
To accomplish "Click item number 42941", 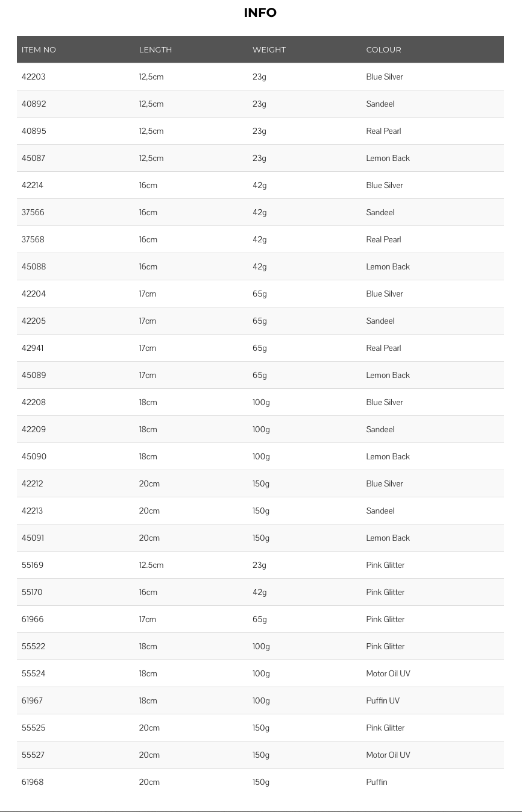I will click(33, 348).
